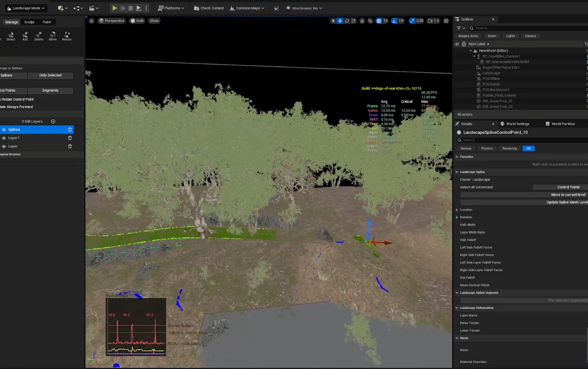Choose the landscape Move tool
Image resolution: width=588 pixels, height=369 pixels.
(x=53, y=36)
